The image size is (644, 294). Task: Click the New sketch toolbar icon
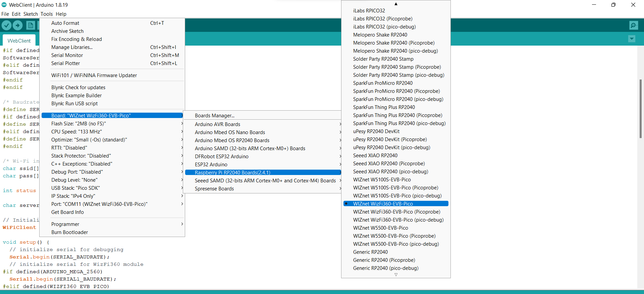click(x=31, y=25)
